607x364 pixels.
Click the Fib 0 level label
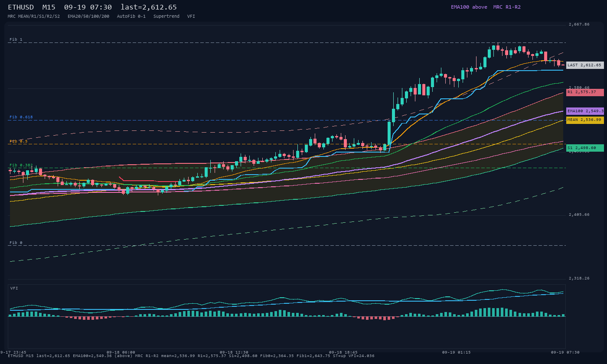pyautogui.click(x=16, y=243)
